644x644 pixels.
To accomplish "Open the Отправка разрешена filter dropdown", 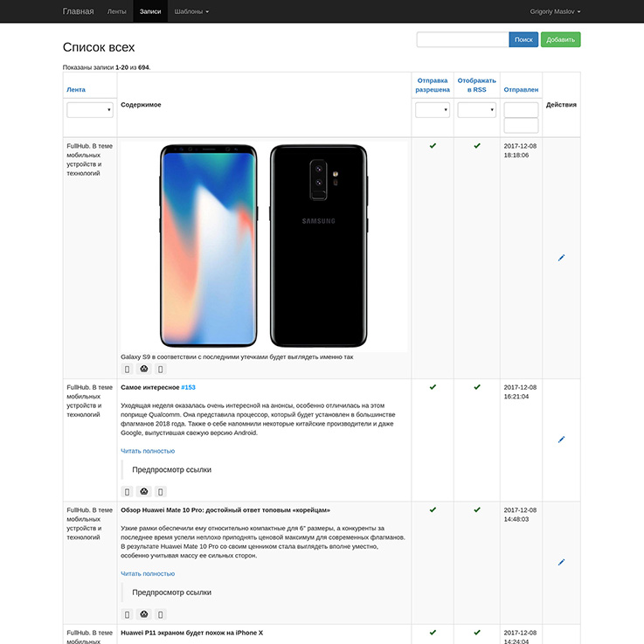I will (433, 110).
